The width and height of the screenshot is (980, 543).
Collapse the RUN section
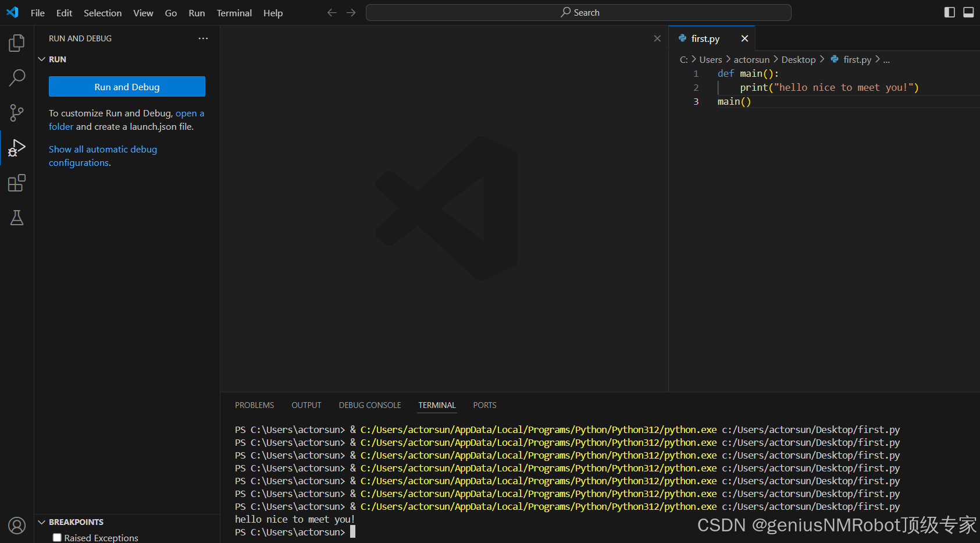pyautogui.click(x=42, y=59)
